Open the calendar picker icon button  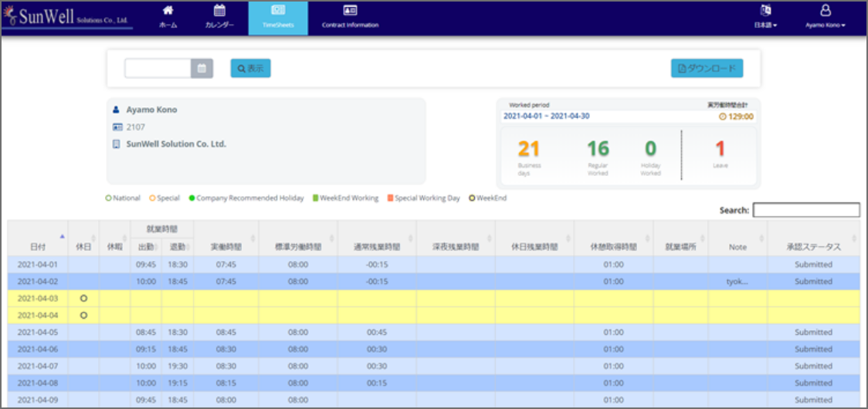tap(202, 69)
